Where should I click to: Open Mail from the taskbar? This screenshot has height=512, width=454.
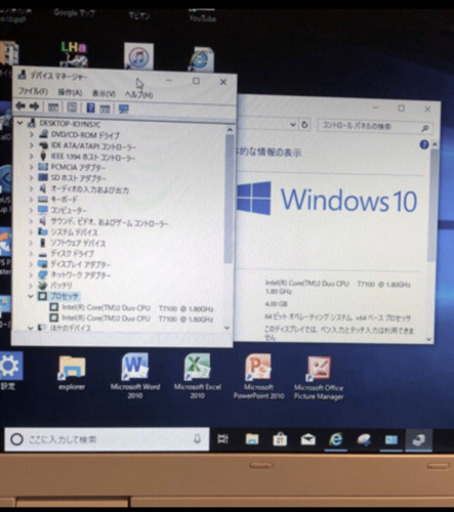[308, 440]
